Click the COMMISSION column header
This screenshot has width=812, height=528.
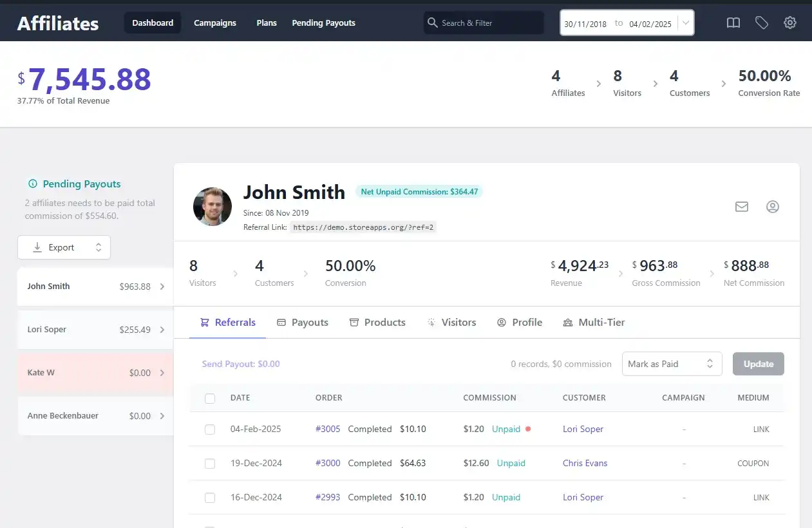click(x=489, y=398)
